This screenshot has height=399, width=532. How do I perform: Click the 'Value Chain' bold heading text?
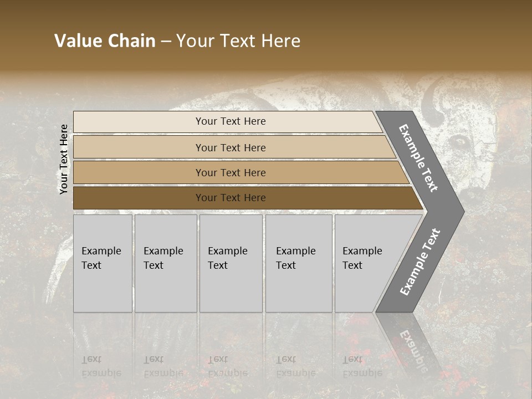105,40
